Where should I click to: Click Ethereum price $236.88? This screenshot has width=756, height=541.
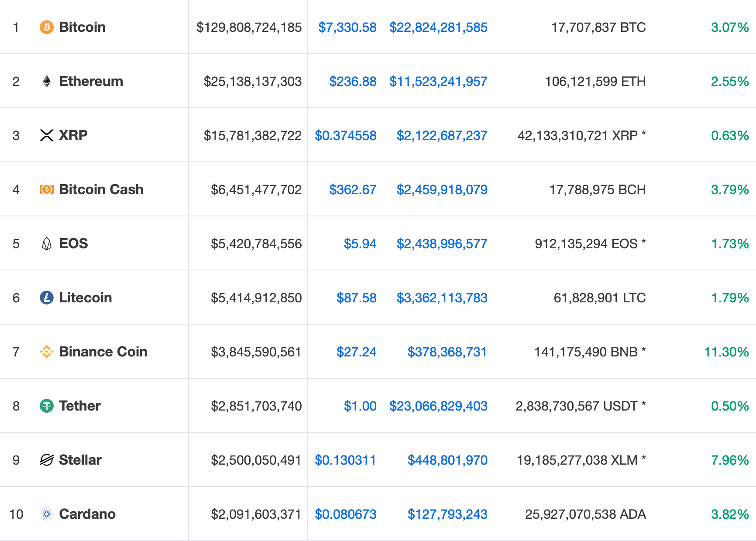coord(353,82)
